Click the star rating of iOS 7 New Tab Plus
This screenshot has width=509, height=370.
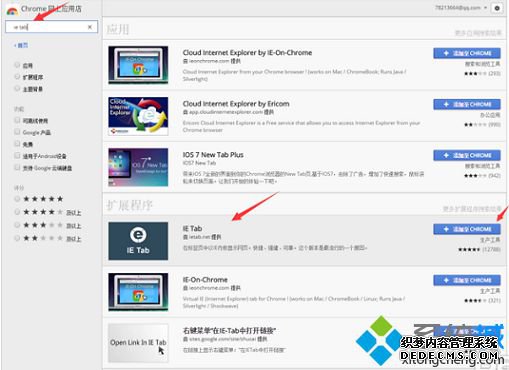476,176
